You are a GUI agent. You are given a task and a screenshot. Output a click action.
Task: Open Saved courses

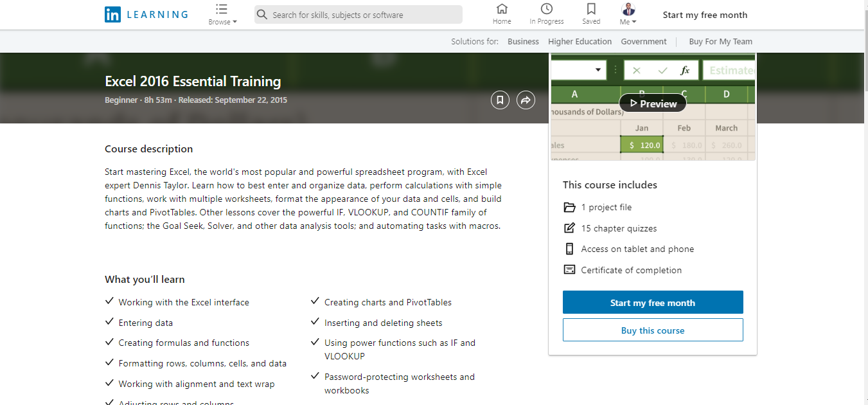(591, 14)
